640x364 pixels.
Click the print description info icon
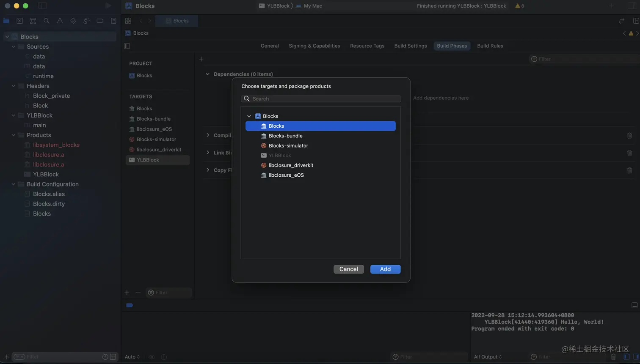164,357
